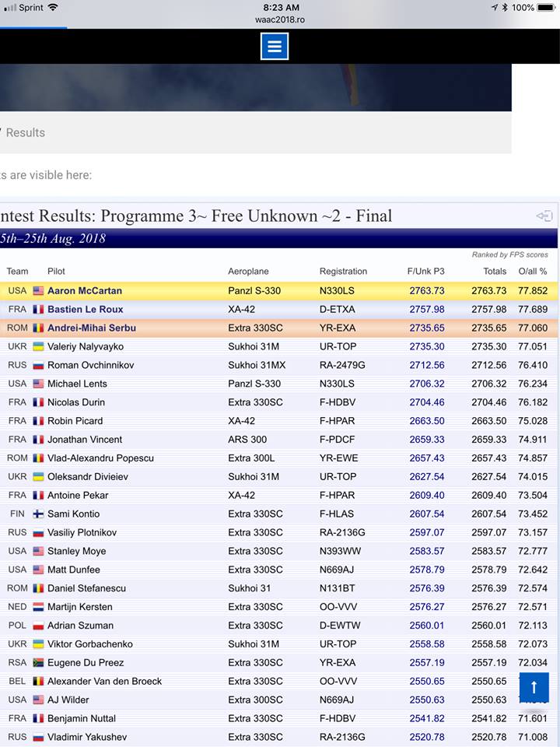Tap the location services arrow icon
Screen dimensions: 560x747
click(x=495, y=7)
